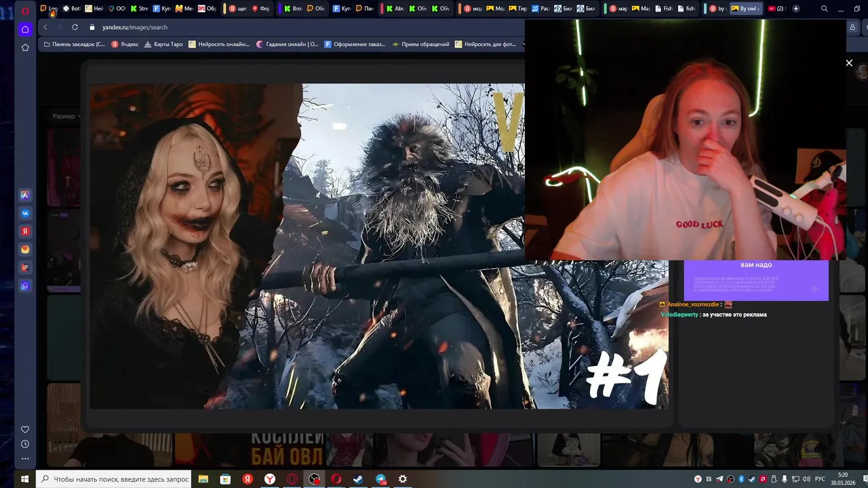Open the Aria AI sidebar icon

pos(25,195)
